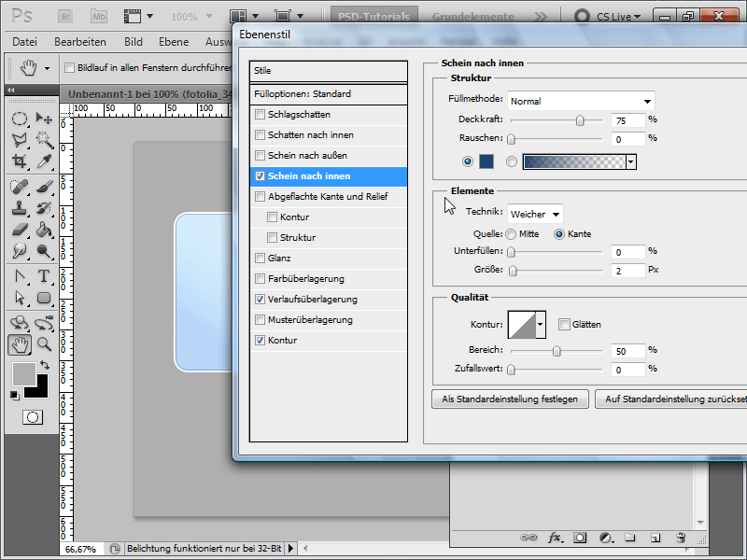
Task: Open the Ebene menu
Action: tap(174, 42)
